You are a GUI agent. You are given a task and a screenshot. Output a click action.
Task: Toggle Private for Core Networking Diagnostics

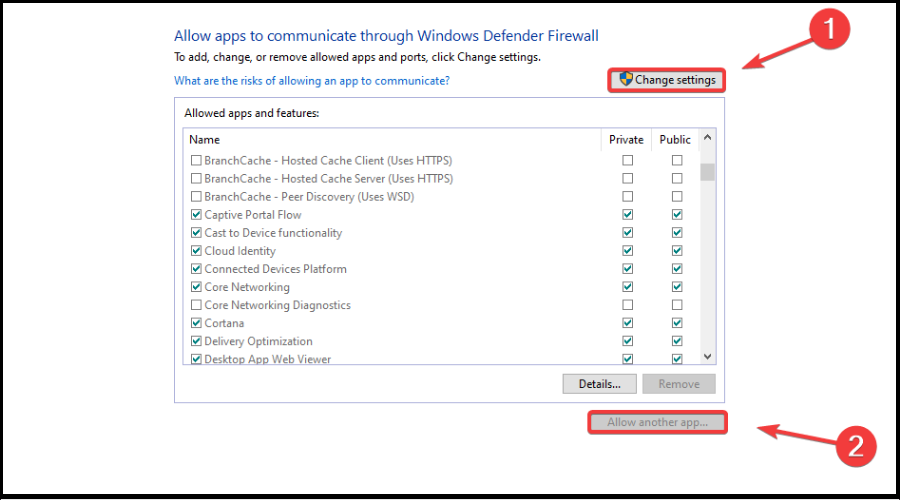point(627,305)
